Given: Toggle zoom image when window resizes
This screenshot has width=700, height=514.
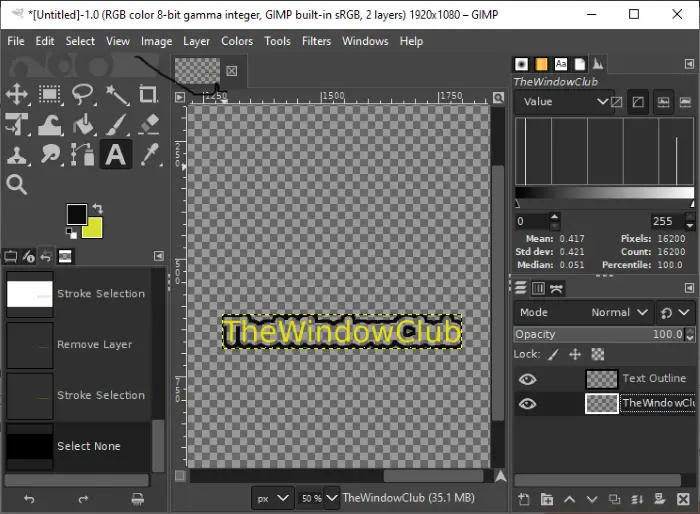Looking at the screenshot, I should [x=499, y=97].
